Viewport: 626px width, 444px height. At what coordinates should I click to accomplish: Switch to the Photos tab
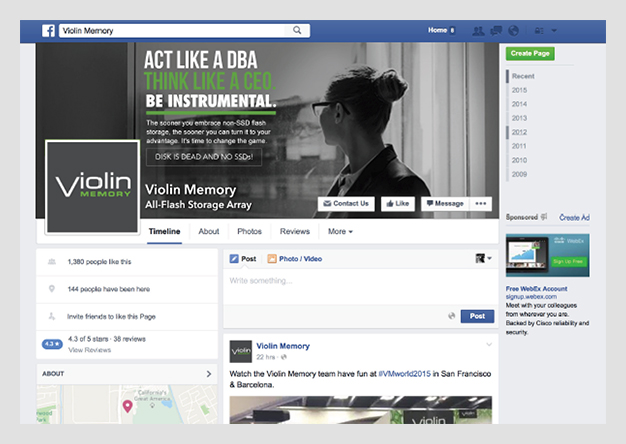coord(250,232)
